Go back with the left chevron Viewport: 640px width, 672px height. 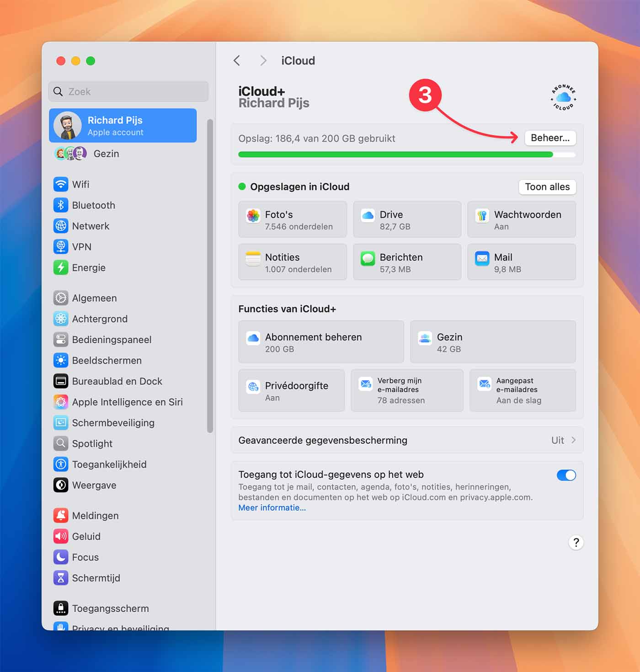[237, 61]
